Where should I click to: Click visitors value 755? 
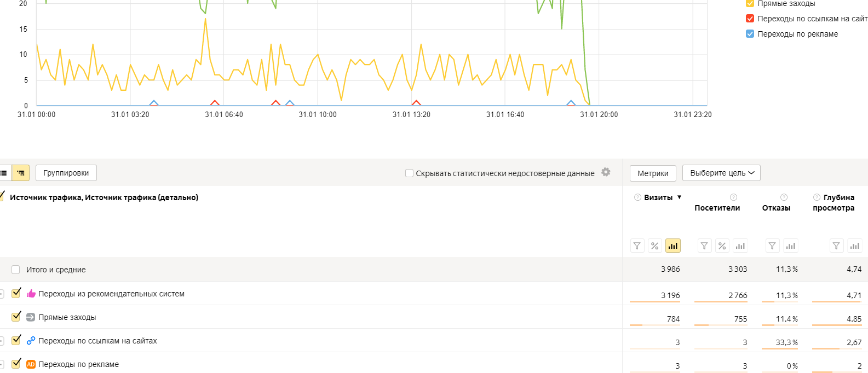tap(740, 319)
